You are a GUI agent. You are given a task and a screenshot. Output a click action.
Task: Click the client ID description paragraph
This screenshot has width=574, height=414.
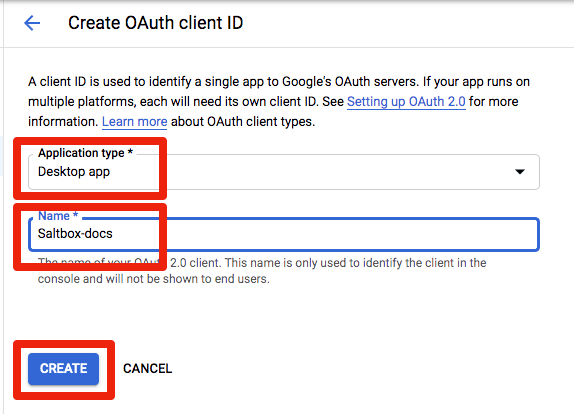coord(279,101)
